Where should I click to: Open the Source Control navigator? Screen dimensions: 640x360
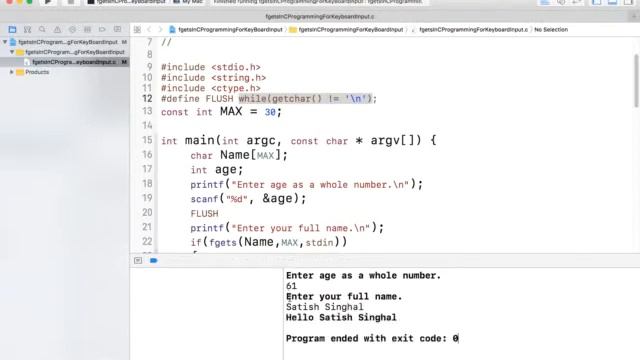(x=27, y=29)
